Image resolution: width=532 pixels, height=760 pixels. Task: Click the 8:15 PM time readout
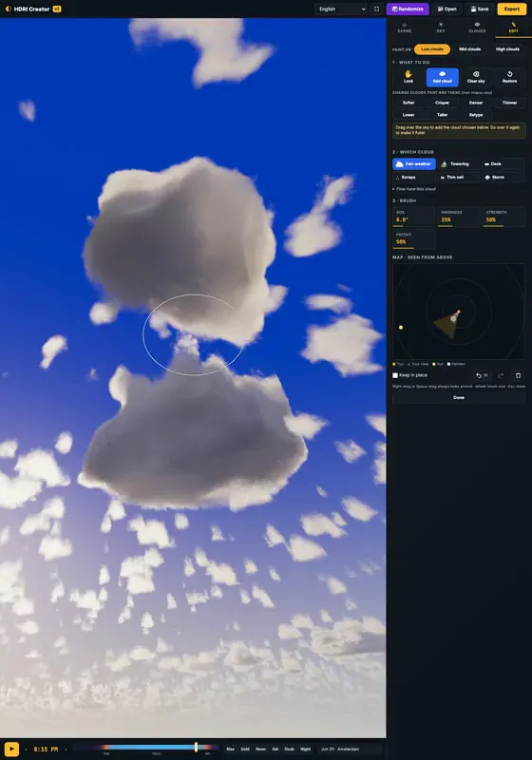[x=46, y=750]
